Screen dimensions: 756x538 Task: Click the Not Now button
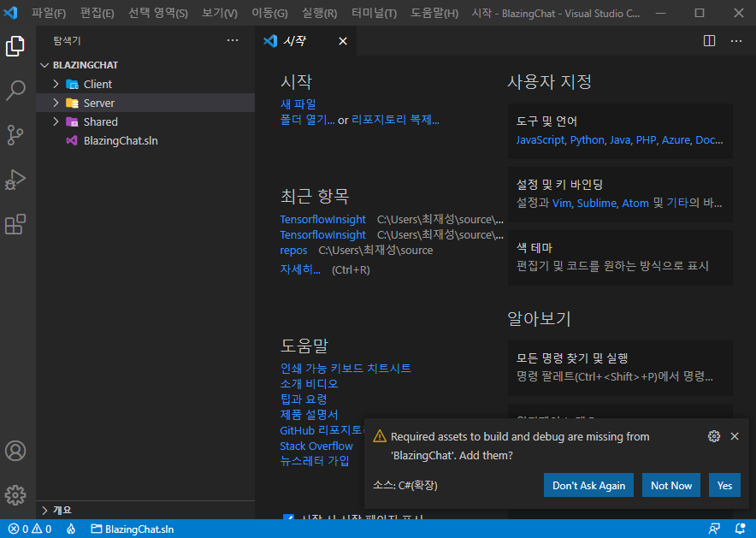pos(671,486)
